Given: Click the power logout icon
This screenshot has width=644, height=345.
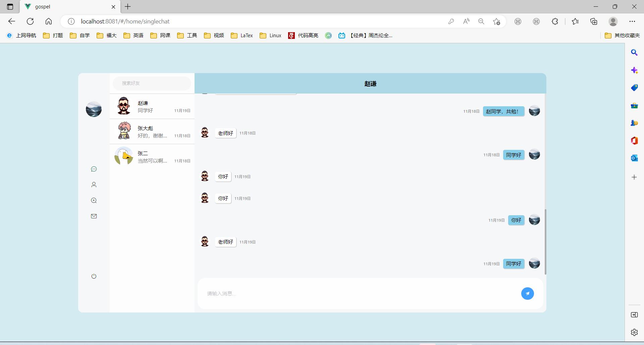Looking at the screenshot, I should tap(94, 276).
